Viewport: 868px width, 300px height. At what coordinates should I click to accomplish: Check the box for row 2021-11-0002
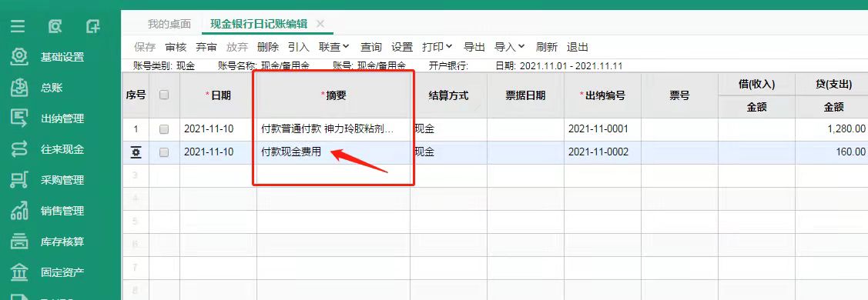[164, 152]
